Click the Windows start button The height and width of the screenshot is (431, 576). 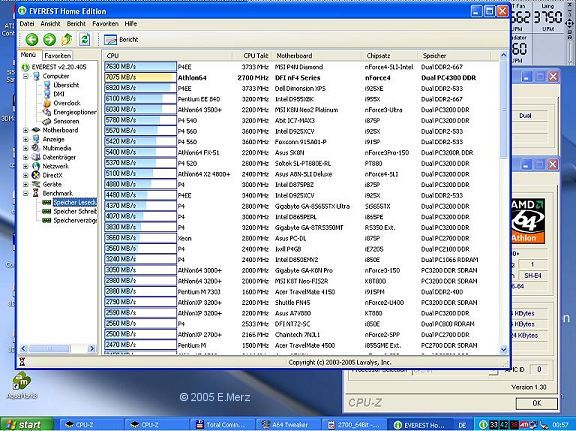[27, 424]
